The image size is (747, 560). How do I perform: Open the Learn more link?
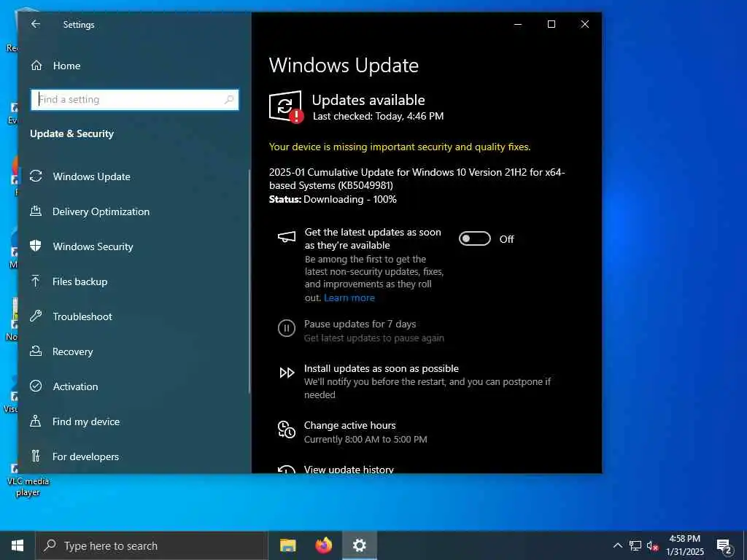tap(349, 297)
